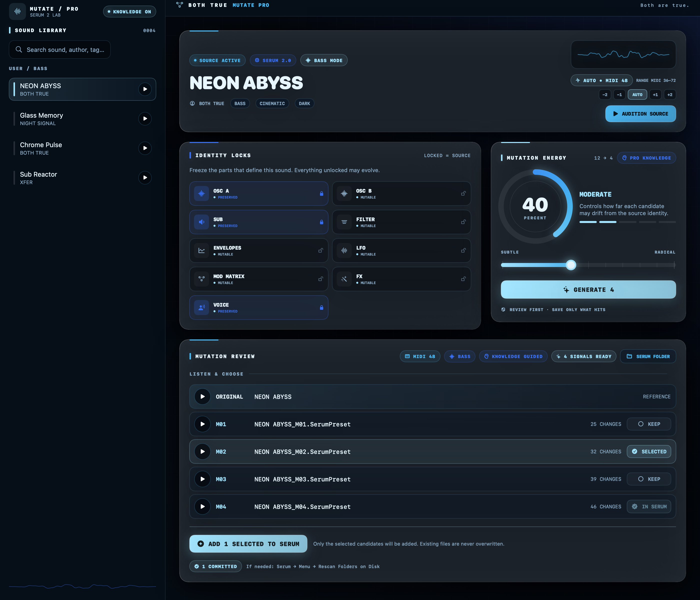Play the M01 mutation candidate
The width and height of the screenshot is (700, 600).
coord(203,424)
